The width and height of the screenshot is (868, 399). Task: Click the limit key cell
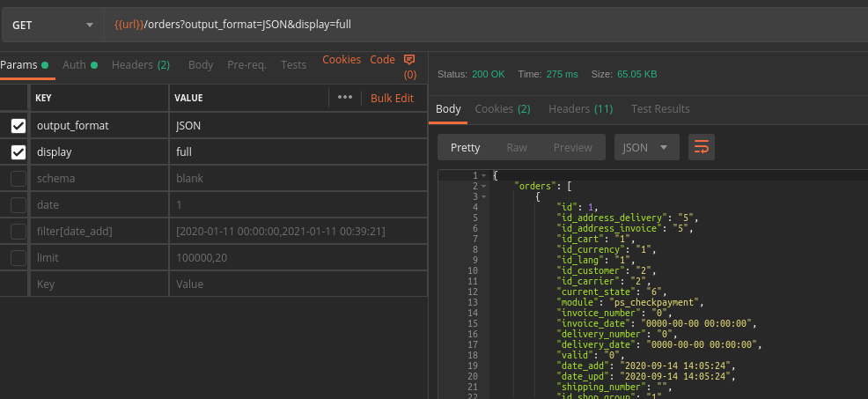(99, 258)
